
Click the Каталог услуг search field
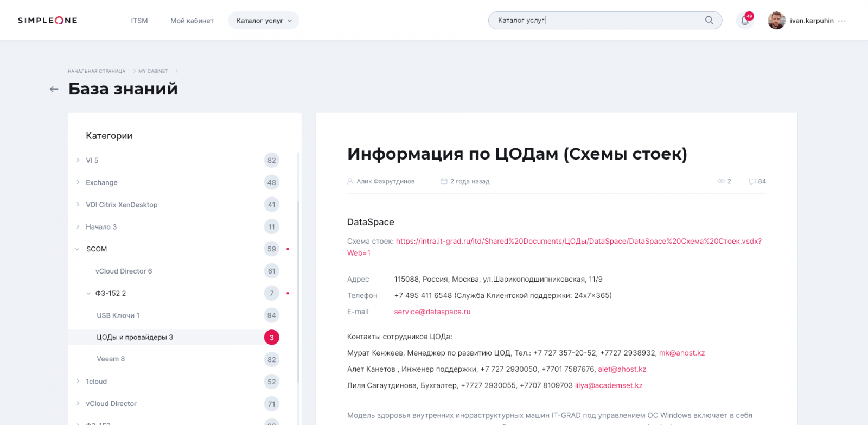[x=605, y=21]
